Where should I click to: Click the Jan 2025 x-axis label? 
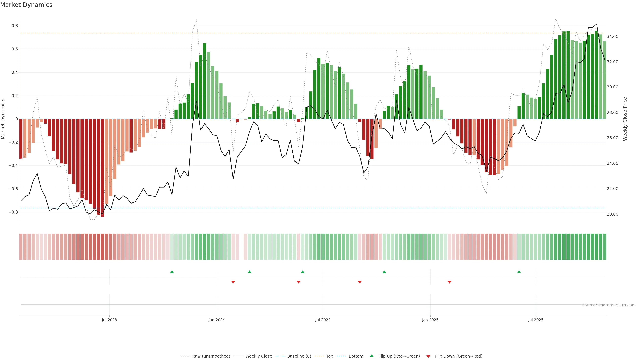tap(430, 320)
